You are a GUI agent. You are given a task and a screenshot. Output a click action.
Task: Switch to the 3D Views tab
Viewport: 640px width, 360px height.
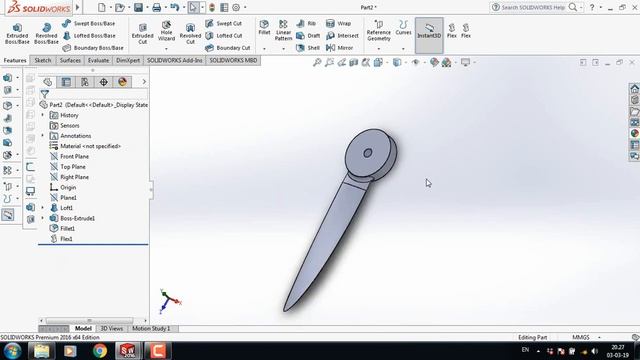pyautogui.click(x=111, y=329)
